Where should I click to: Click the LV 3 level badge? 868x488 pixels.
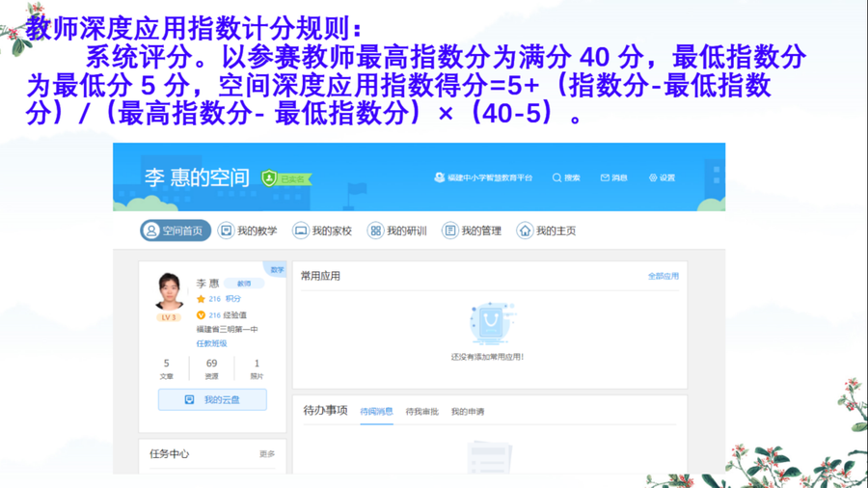169,317
